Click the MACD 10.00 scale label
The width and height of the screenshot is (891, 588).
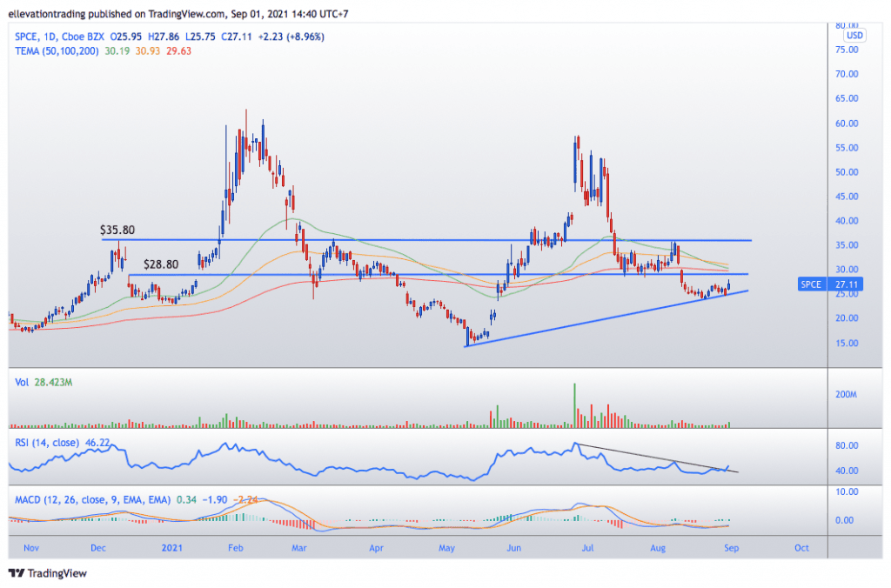[848, 492]
